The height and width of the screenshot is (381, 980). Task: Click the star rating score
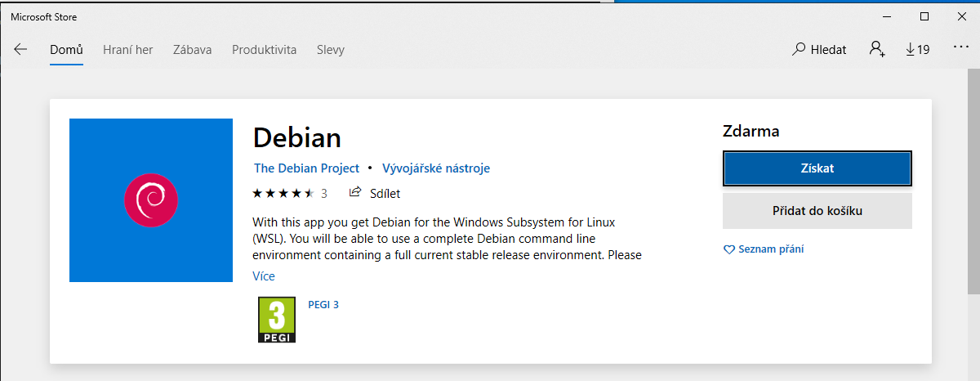tap(283, 194)
